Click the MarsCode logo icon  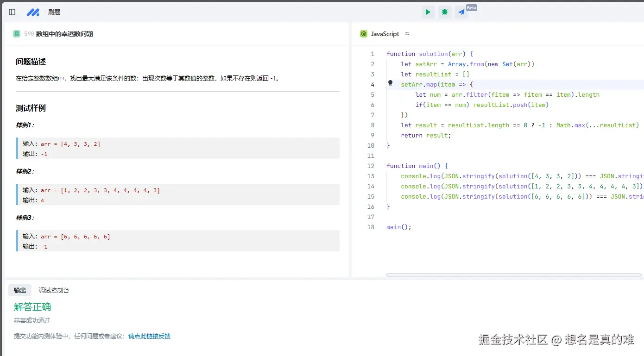pos(33,12)
